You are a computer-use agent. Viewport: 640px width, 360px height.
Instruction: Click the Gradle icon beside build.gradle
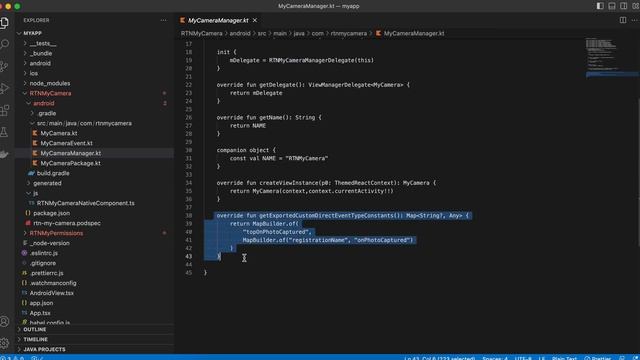click(x=31, y=173)
